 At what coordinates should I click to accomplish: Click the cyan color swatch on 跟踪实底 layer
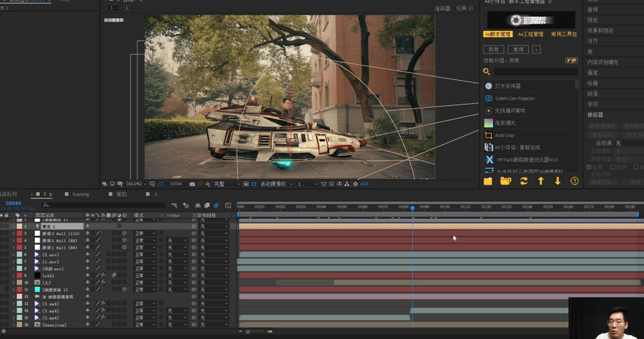point(37,289)
